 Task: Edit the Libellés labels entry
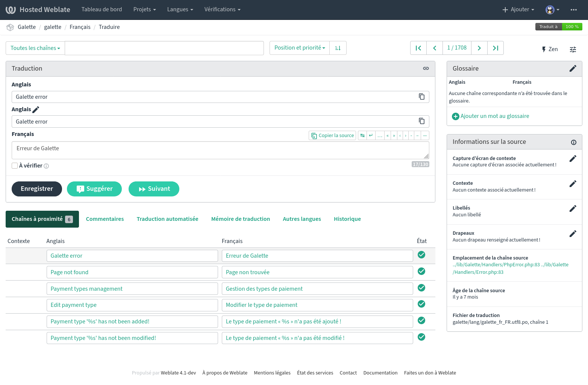(573, 208)
